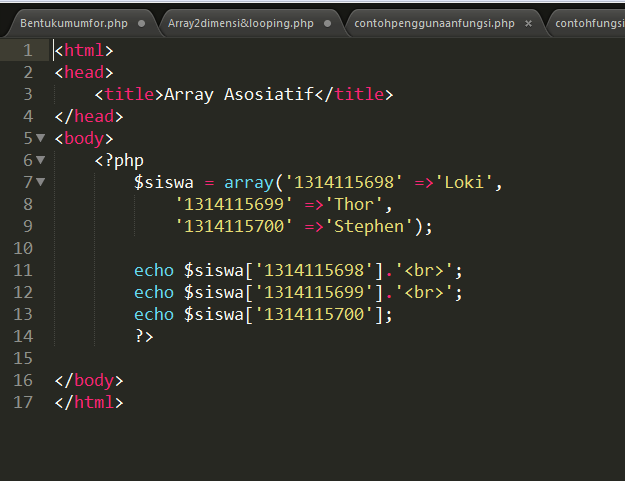Viewport: 625px width, 481px height.
Task: Click the 'array' keyword
Action: [249, 183]
